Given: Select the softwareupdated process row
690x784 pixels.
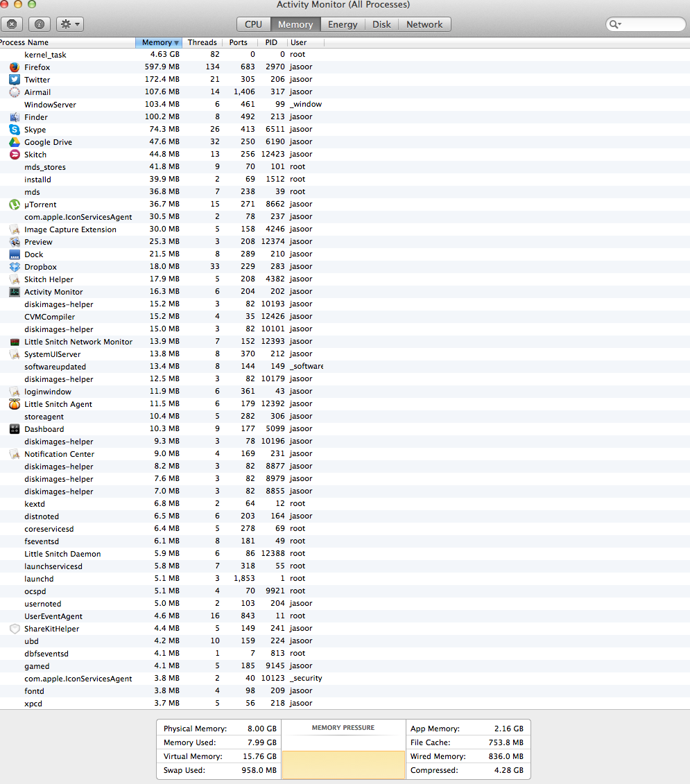Looking at the screenshot, I should [345, 367].
